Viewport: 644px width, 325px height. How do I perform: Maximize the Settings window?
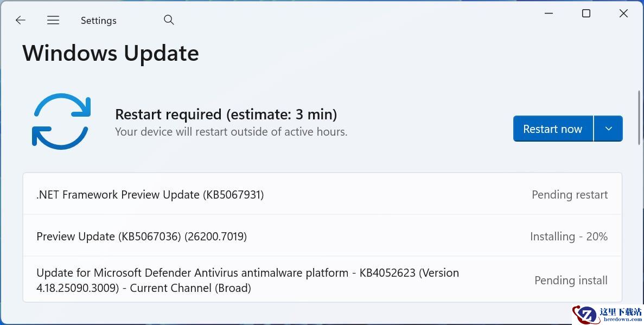click(x=586, y=14)
